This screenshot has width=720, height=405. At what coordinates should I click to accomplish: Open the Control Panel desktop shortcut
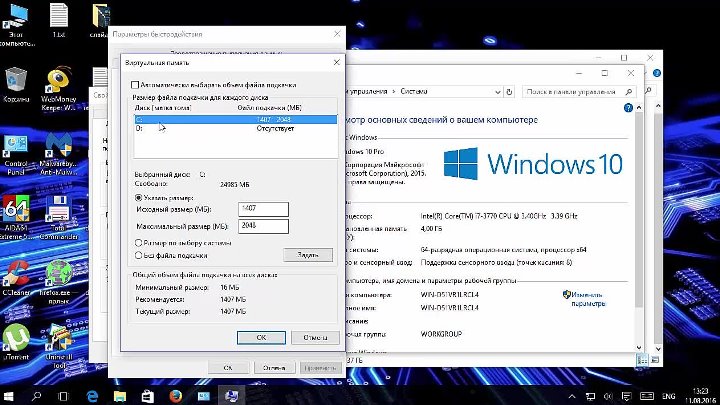click(16, 155)
